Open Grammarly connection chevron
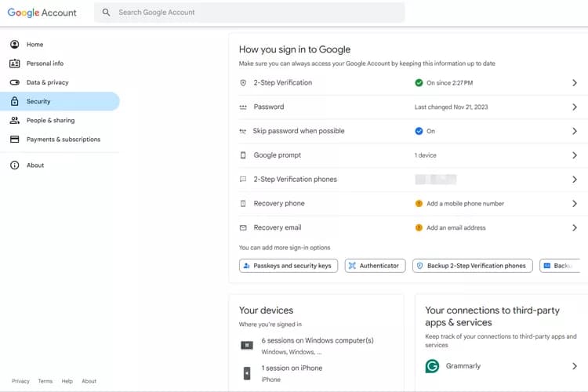 (575, 366)
